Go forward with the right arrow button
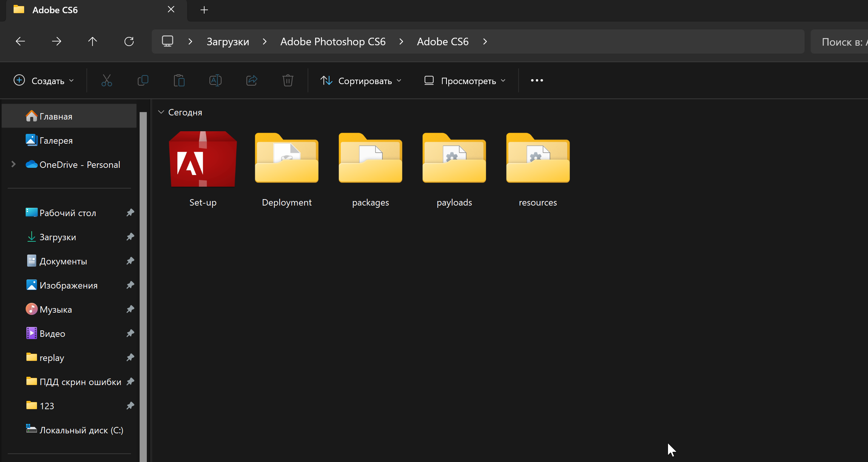The image size is (868, 462). point(57,41)
